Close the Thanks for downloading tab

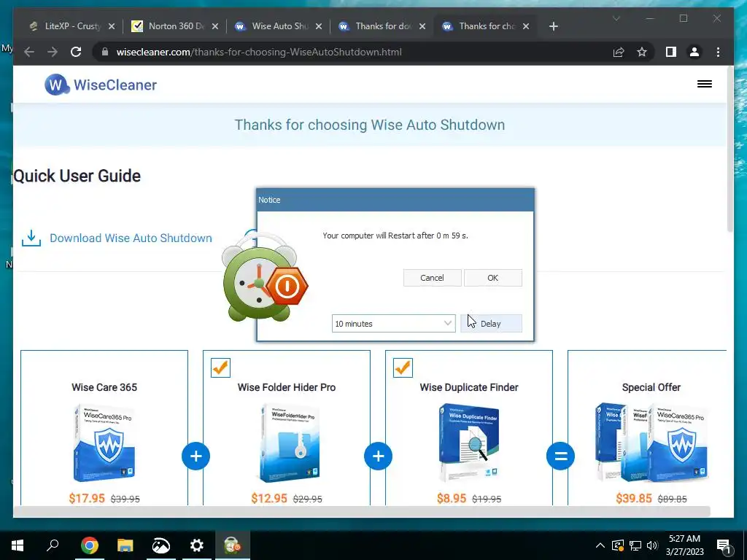click(x=422, y=26)
